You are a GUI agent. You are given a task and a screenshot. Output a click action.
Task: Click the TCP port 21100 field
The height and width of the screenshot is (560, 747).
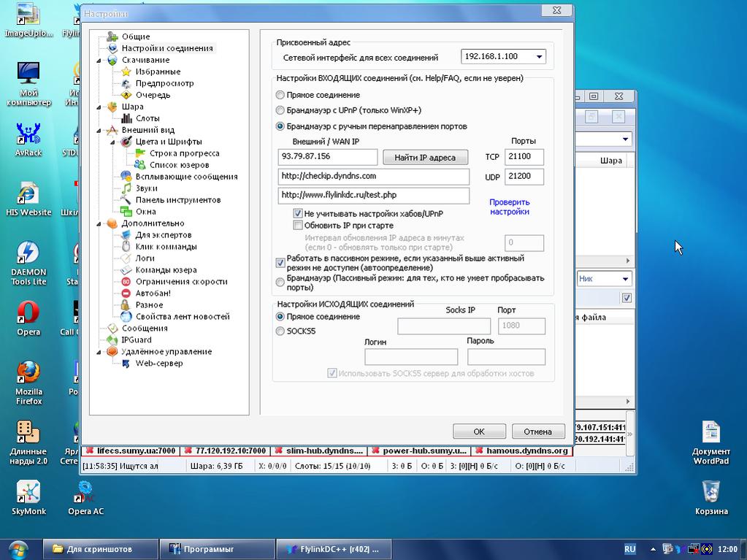coord(524,157)
